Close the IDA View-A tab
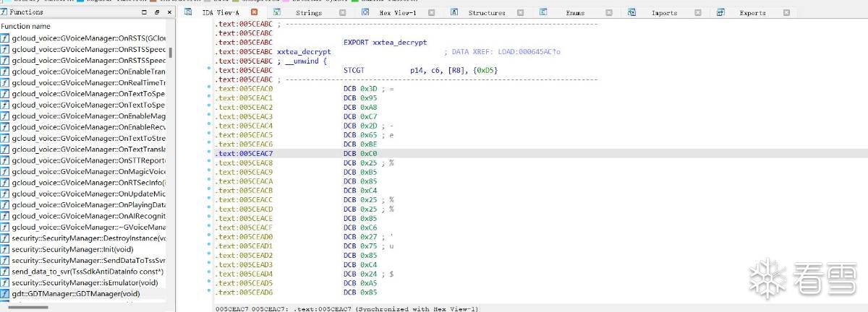The width and height of the screenshot is (868, 312). 254,12
